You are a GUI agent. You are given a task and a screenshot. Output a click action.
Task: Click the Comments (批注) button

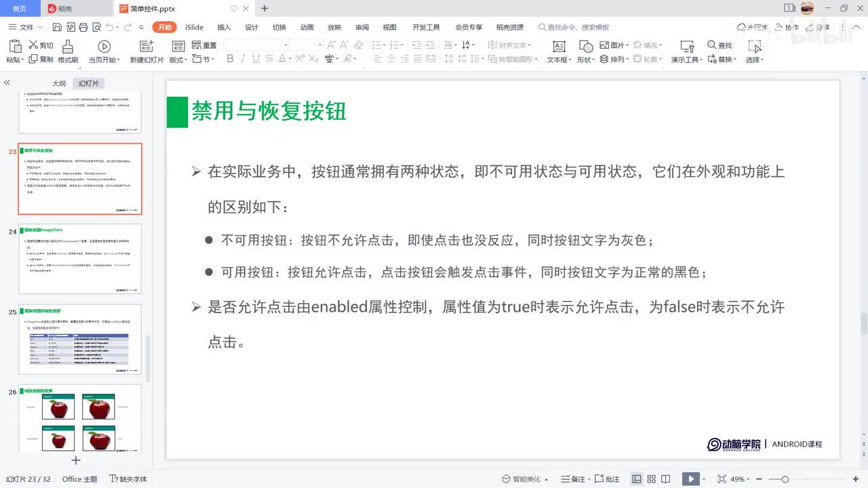[608, 479]
